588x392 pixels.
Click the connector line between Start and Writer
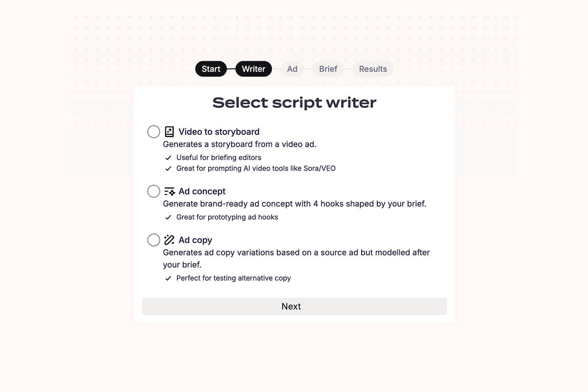(x=231, y=69)
